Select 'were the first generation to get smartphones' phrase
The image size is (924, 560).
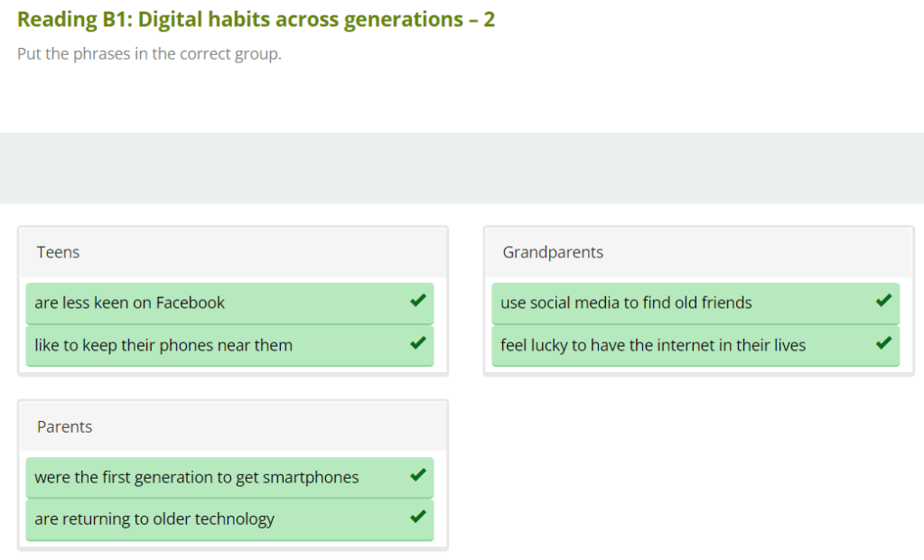[197, 477]
